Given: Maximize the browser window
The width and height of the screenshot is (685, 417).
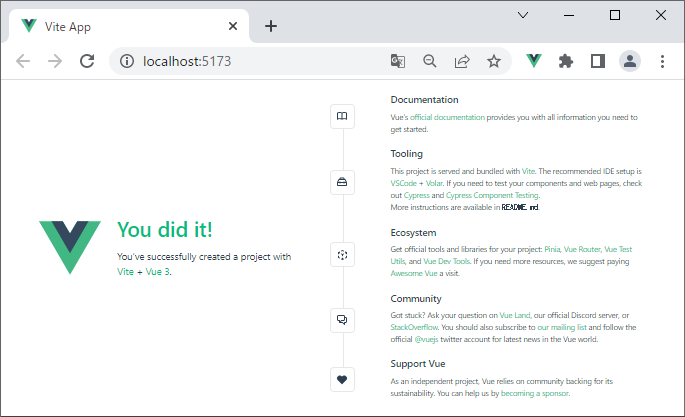Looking at the screenshot, I should 615,15.
